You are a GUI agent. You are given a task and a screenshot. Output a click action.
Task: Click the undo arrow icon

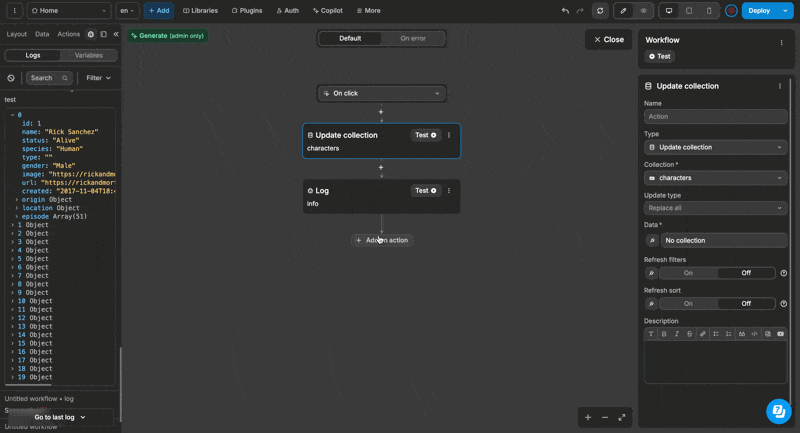coord(565,11)
